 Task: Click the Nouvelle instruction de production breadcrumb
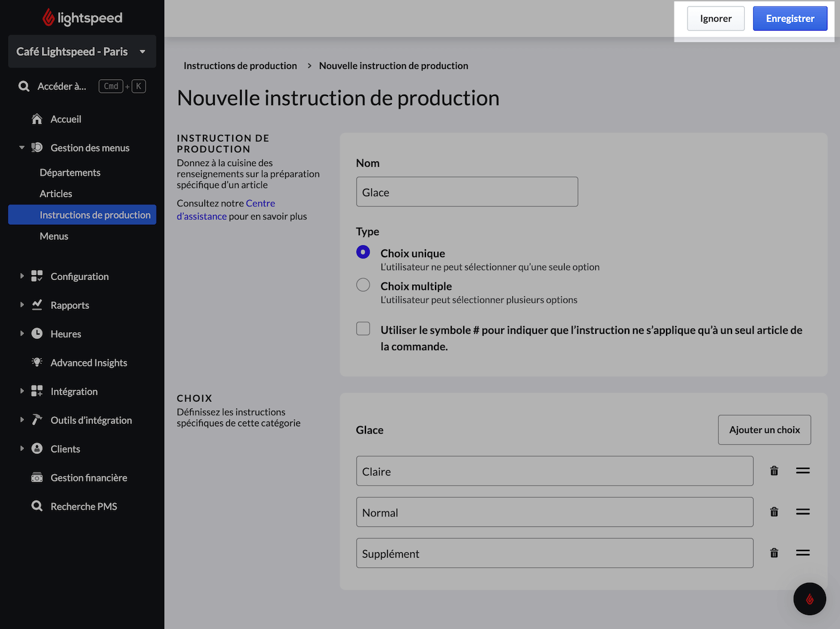click(x=394, y=66)
